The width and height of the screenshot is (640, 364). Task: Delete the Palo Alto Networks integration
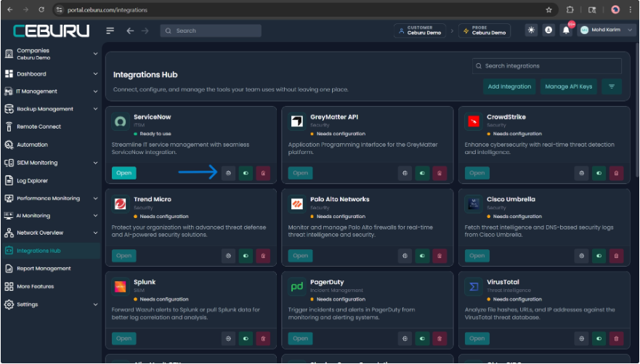(440, 256)
